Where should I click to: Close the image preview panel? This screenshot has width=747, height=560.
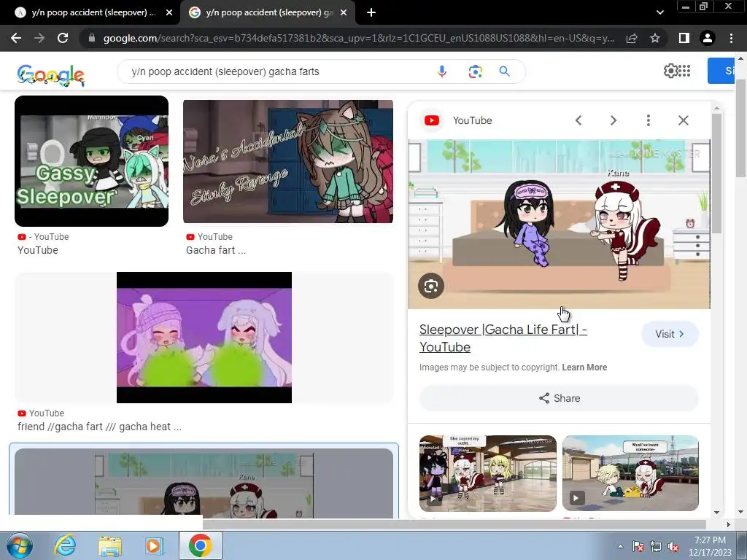click(683, 120)
